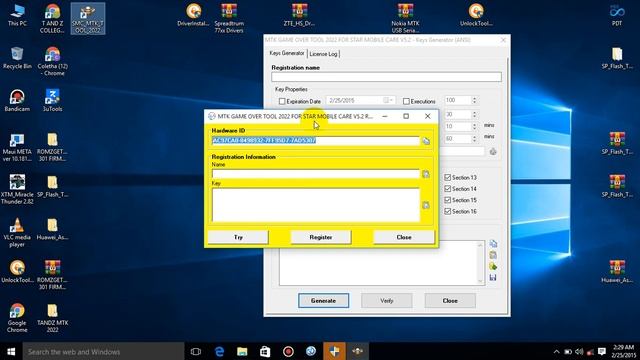The image size is (640, 360).
Task: Click Register button in registration dialog
Action: tap(321, 237)
